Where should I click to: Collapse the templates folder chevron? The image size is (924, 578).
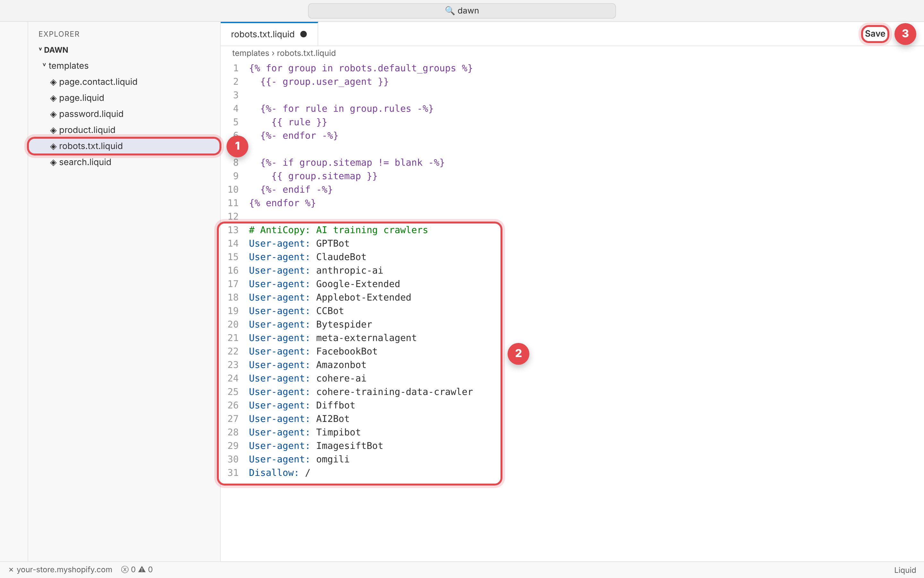(x=44, y=66)
